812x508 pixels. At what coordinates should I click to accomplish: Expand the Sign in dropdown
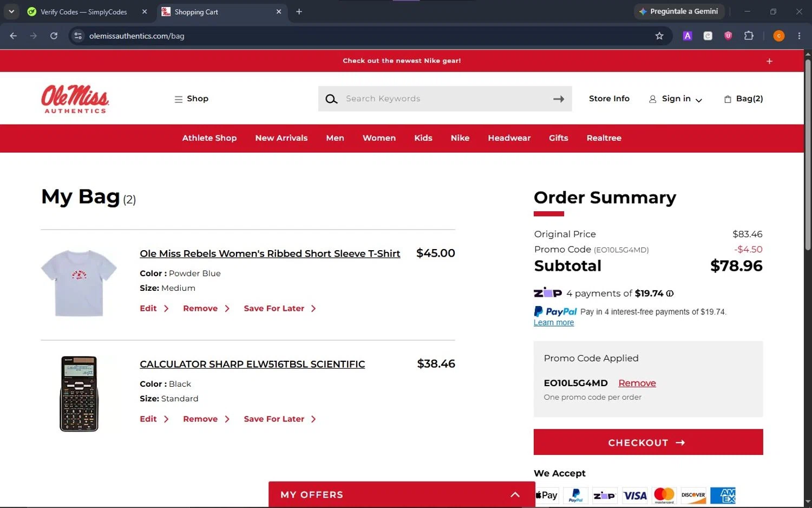point(676,99)
